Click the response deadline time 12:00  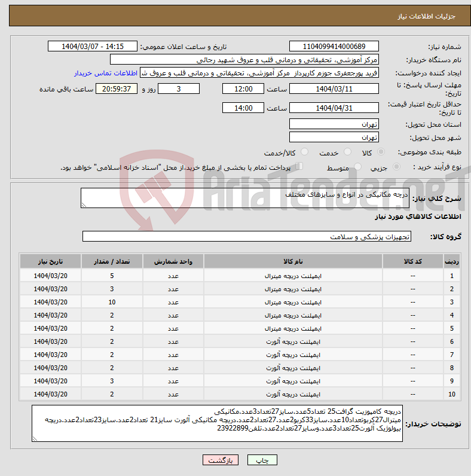pos(243,89)
